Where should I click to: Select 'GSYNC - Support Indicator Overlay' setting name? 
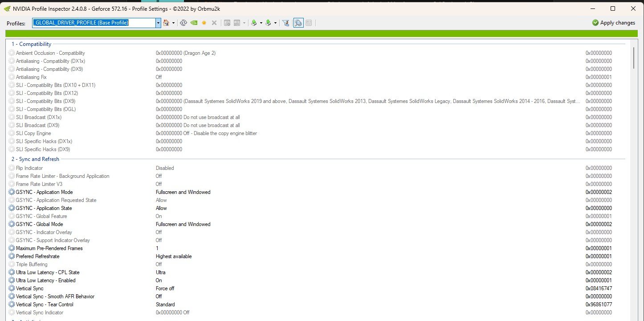[x=53, y=240]
